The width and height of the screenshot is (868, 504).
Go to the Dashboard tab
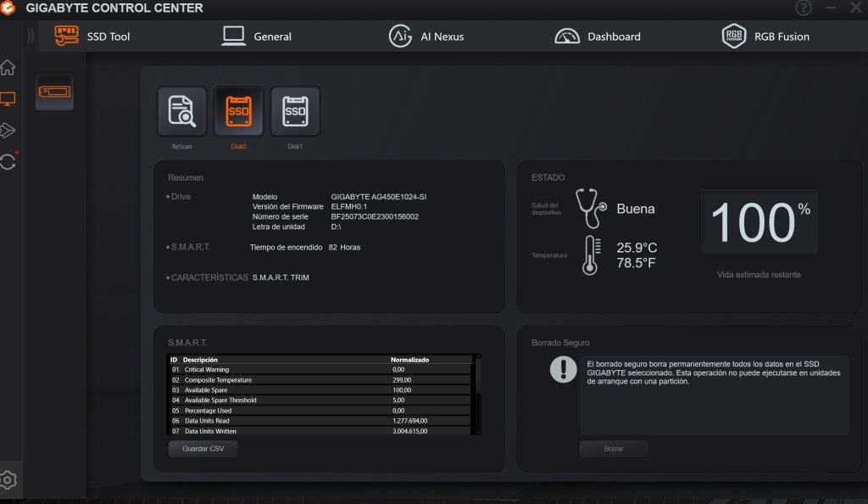coord(598,36)
